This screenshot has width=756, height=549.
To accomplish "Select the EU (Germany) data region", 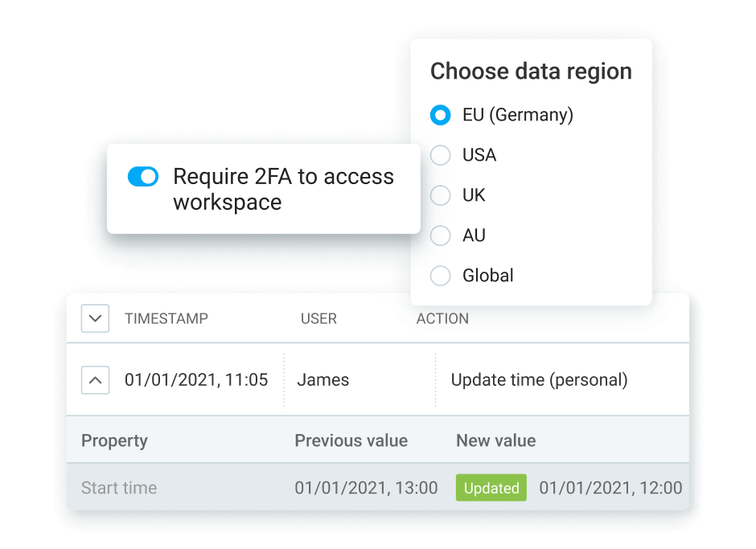I will pos(441,115).
